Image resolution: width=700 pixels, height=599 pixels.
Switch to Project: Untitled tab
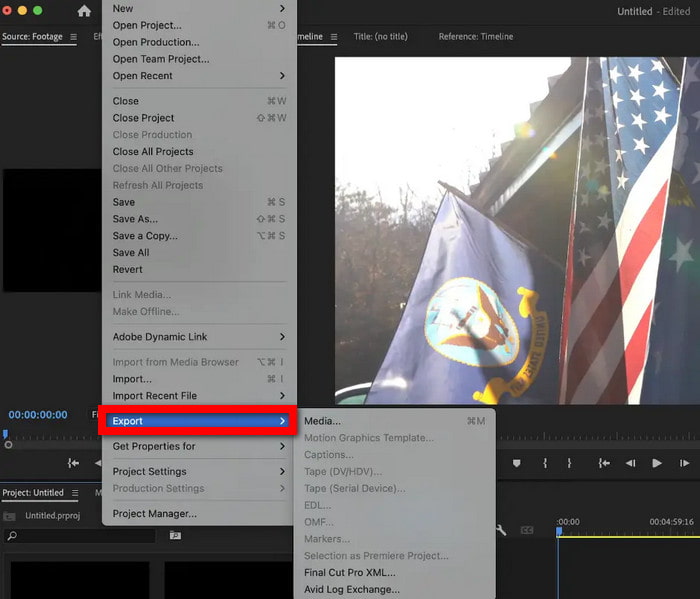33,493
